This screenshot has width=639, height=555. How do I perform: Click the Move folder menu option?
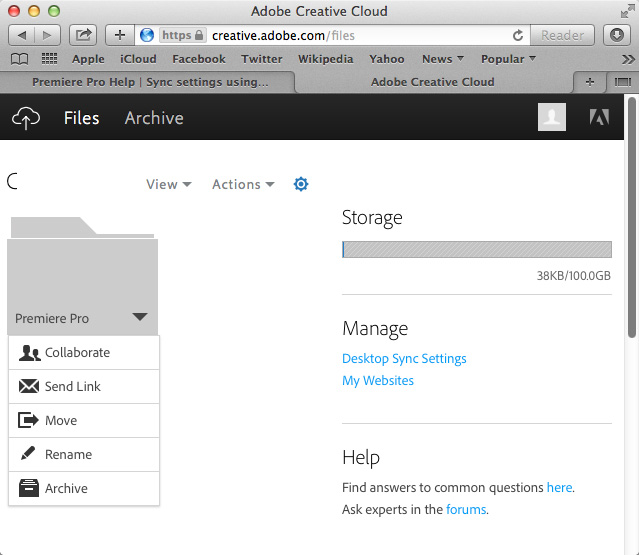click(x=84, y=421)
